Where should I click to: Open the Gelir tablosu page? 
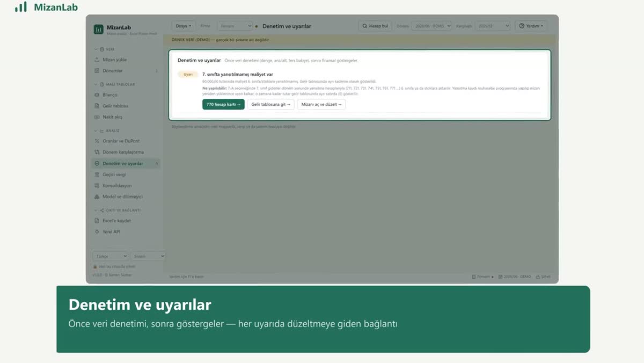point(126,106)
